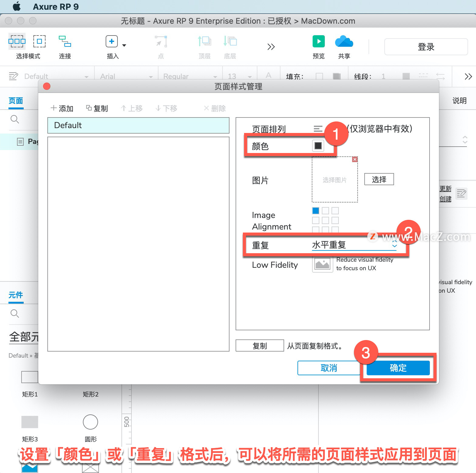
Task: Click the Point tool icon
Action: pos(161,41)
